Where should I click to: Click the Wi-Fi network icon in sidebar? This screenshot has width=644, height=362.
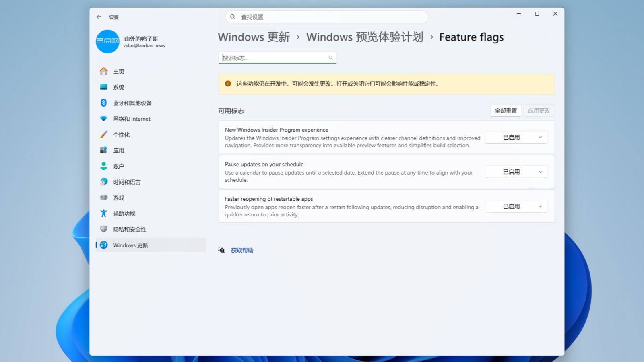103,119
